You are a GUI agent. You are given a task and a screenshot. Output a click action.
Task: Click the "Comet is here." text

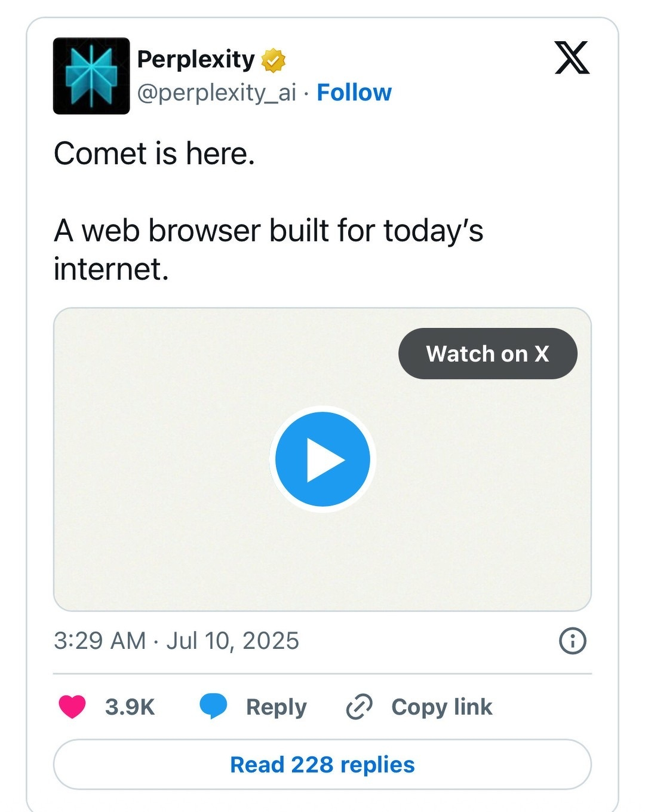(154, 154)
